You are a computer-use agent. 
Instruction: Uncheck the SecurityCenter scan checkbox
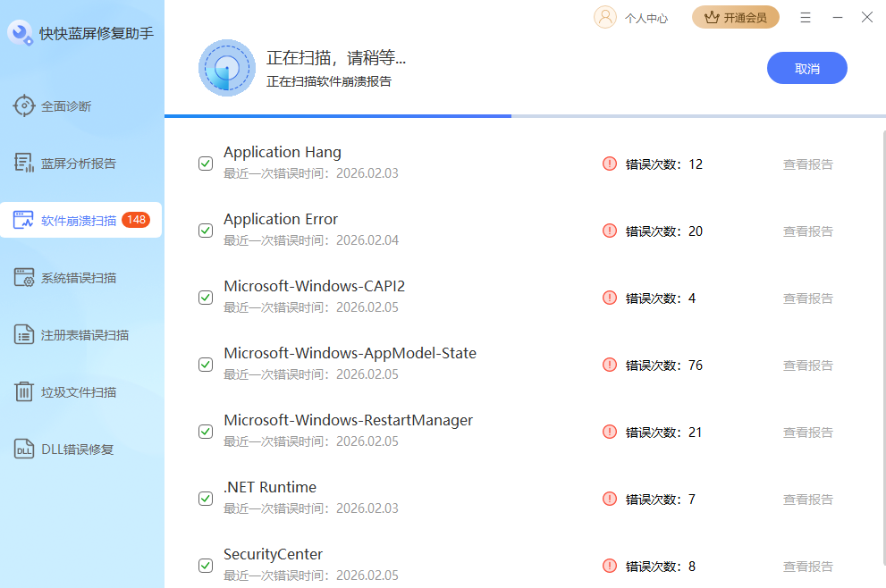pyautogui.click(x=206, y=566)
